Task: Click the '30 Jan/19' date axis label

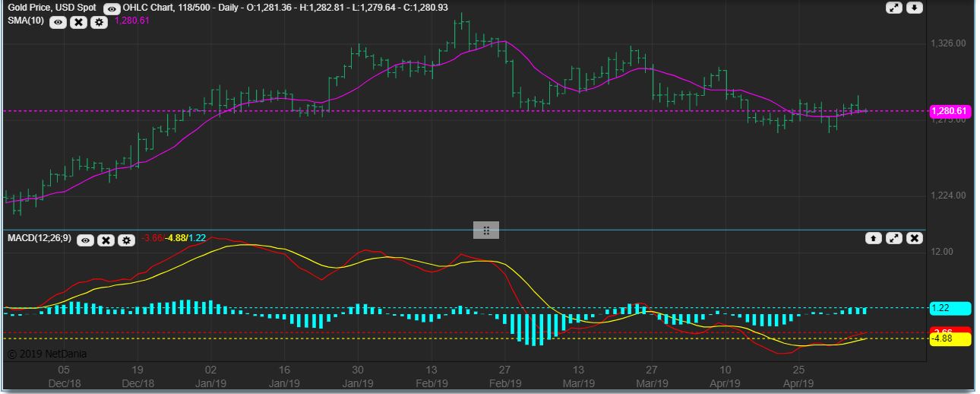Action: pos(358,377)
